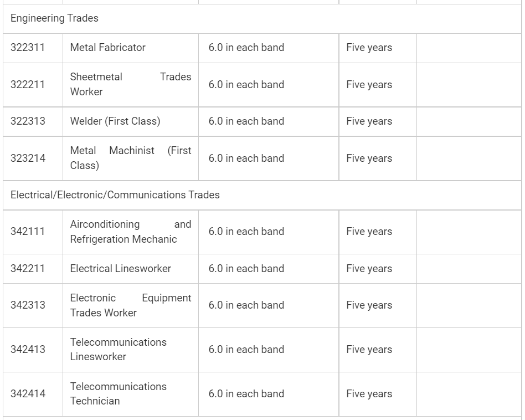Click the Electrical/Electronic/Communications Trades section heading

click(115, 195)
